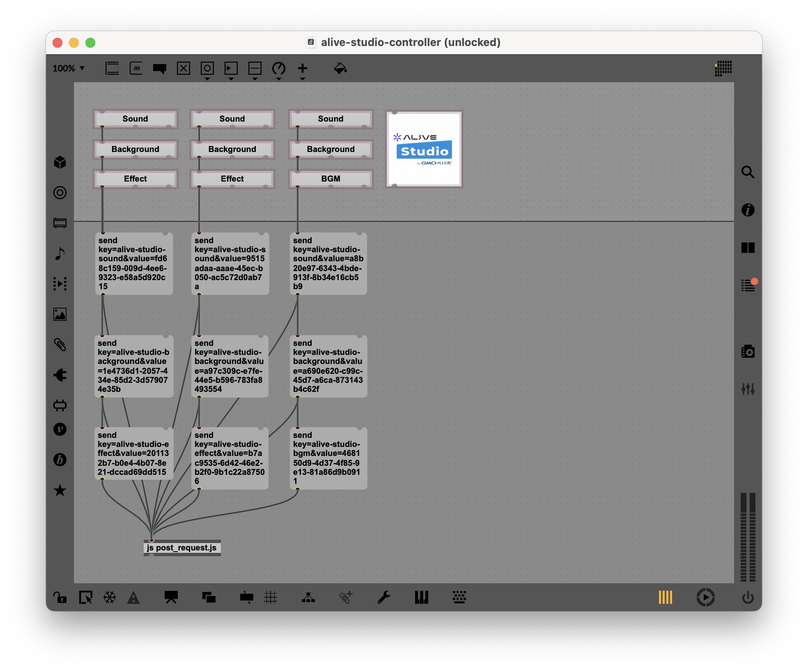The height and width of the screenshot is (672, 808).
Task: Open the Max Console list icon
Action: [748, 285]
